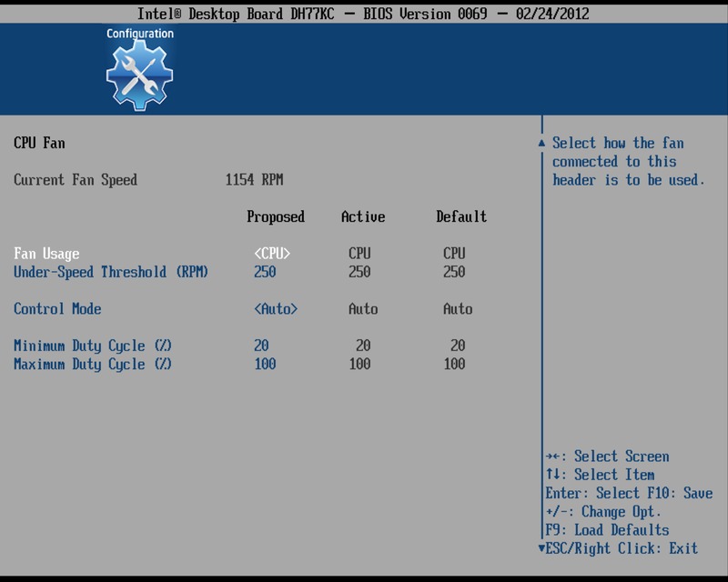Select the Fan Usage setting label
The height and width of the screenshot is (582, 728).
[x=46, y=254]
